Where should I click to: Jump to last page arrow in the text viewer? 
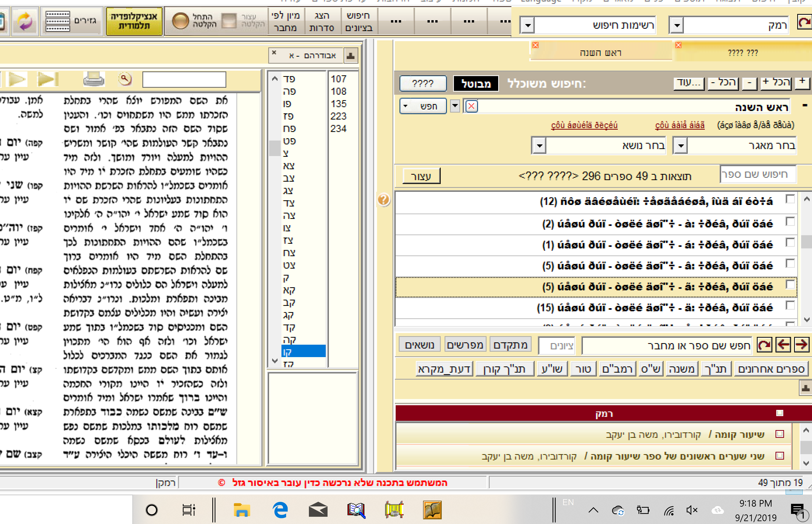pyautogui.click(x=48, y=79)
